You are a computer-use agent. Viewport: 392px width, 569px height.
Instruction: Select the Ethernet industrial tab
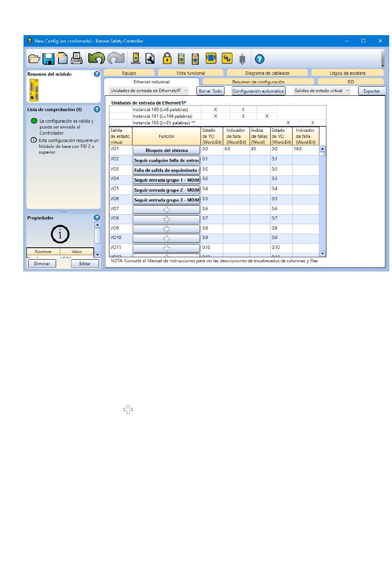[x=151, y=82]
